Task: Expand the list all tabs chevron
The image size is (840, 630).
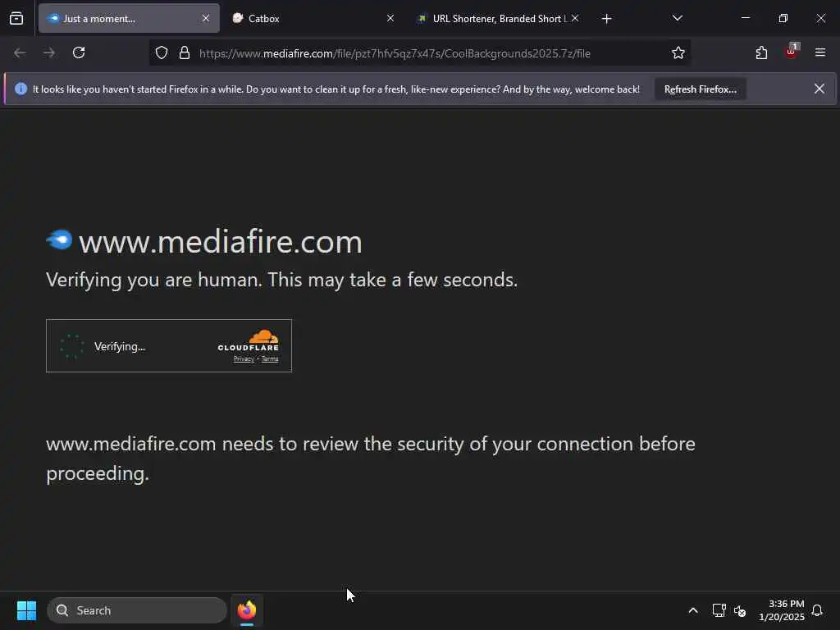Action: 677,19
